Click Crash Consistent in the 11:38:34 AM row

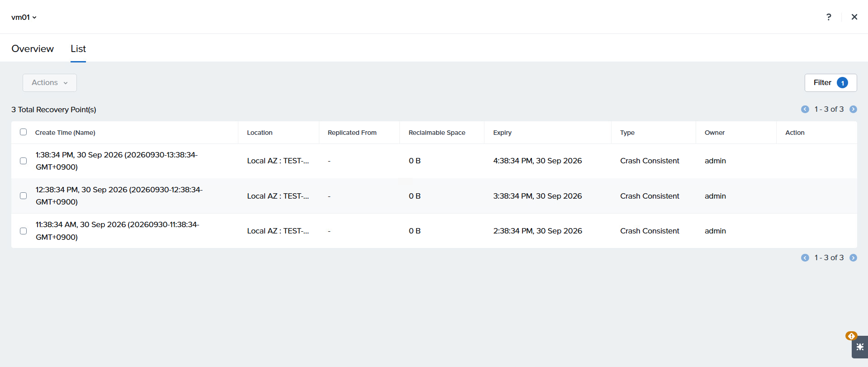(650, 231)
